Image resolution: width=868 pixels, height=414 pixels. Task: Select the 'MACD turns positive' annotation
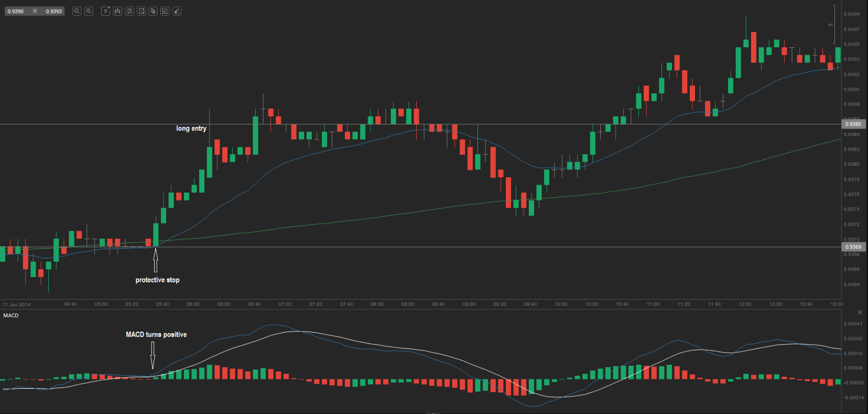(x=156, y=335)
